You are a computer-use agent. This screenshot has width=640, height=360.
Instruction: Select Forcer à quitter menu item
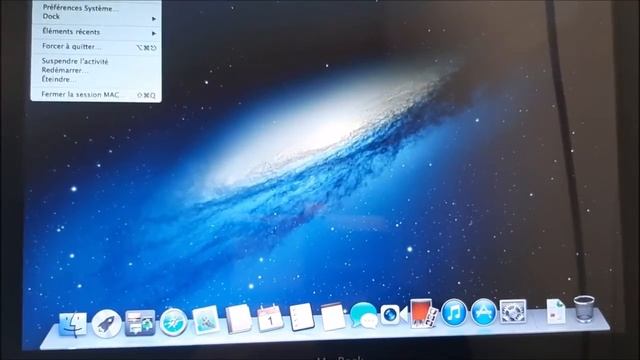click(96, 47)
